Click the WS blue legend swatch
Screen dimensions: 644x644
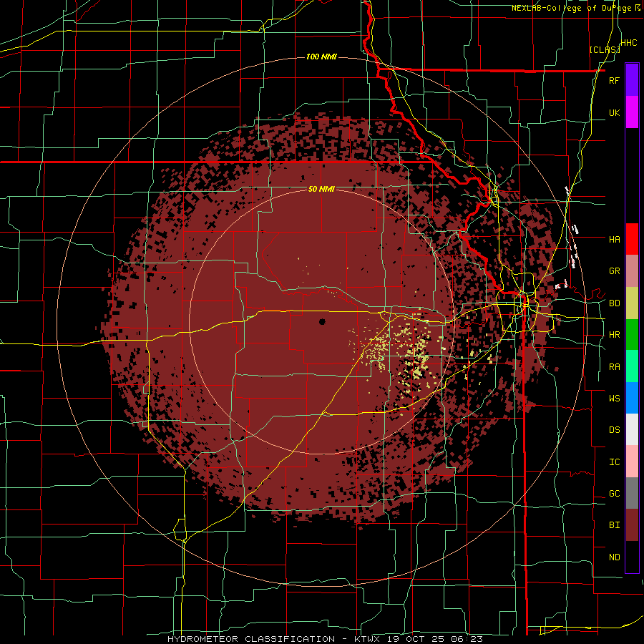[632, 398]
